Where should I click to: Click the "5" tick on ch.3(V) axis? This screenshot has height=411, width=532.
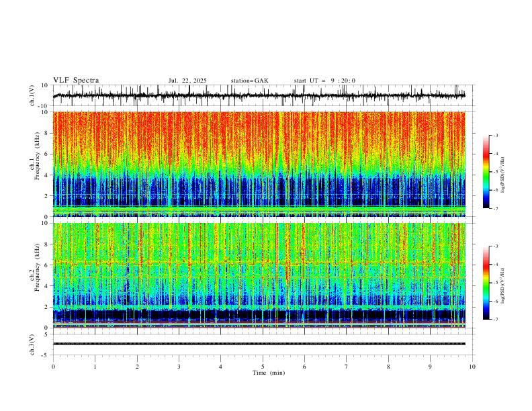[47, 334]
